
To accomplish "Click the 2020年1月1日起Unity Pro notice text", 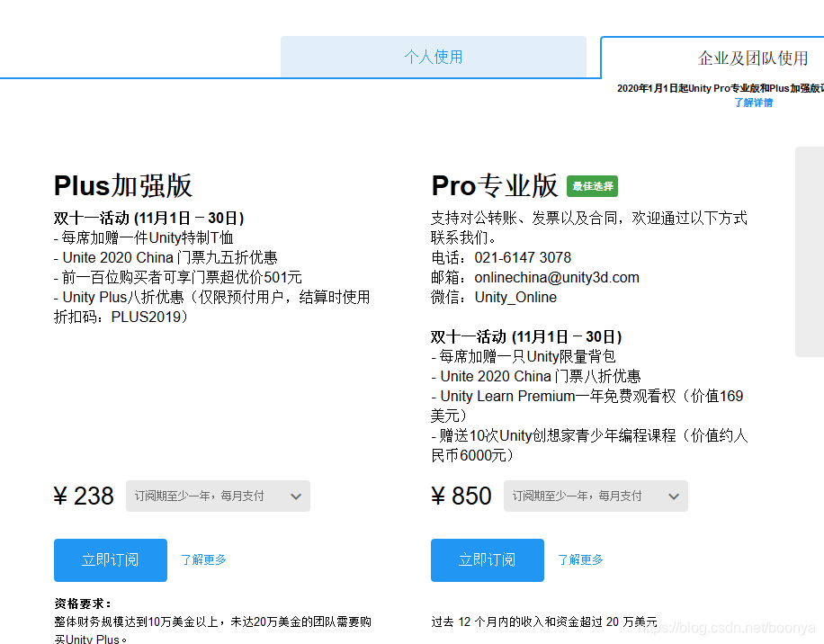I will click(x=721, y=88).
